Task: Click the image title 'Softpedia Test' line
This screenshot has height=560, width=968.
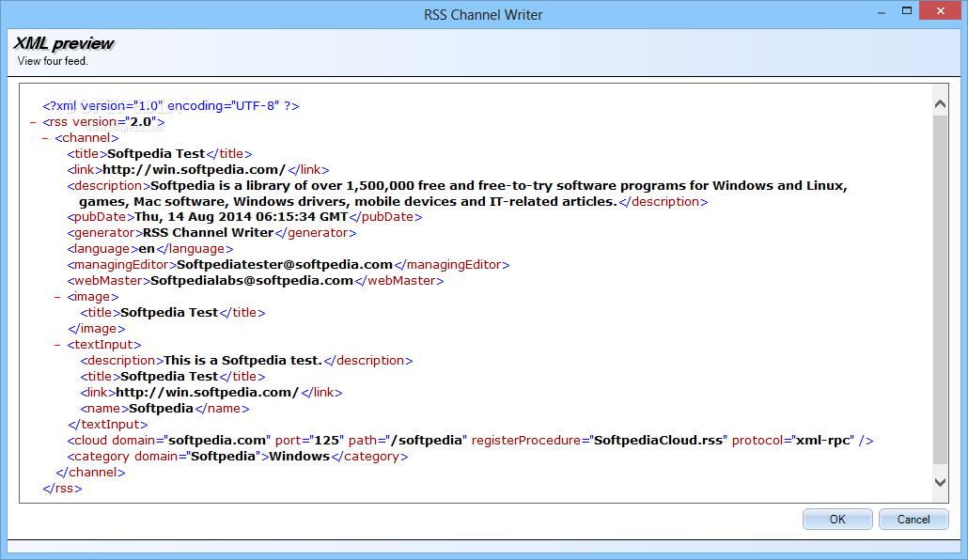Action: click(x=173, y=312)
